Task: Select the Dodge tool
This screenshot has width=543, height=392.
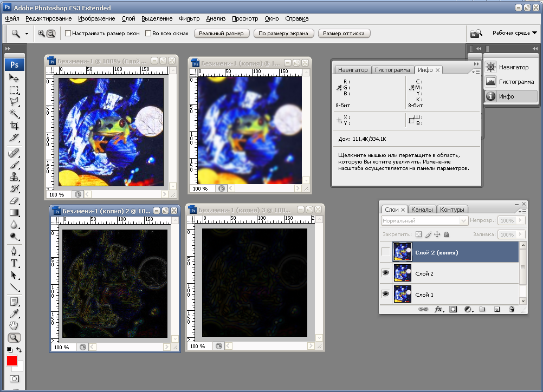Action: [x=14, y=237]
